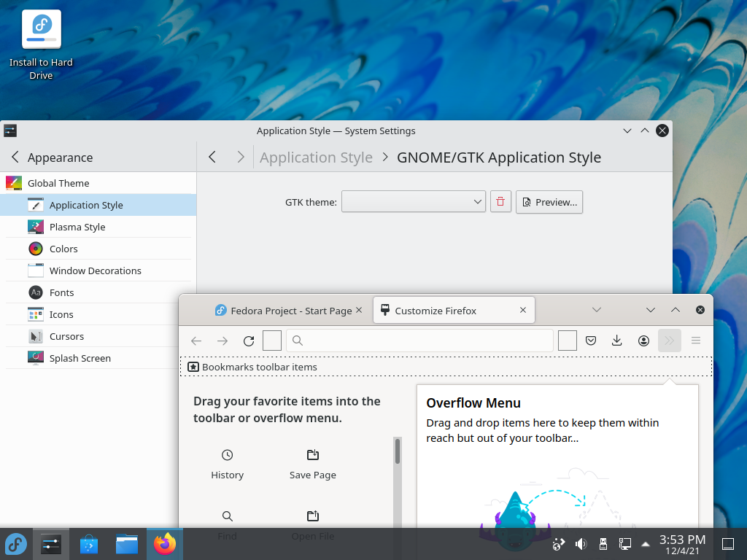This screenshot has width=747, height=560.
Task: Click the Show Desktop button in panel
Action: coord(728,544)
